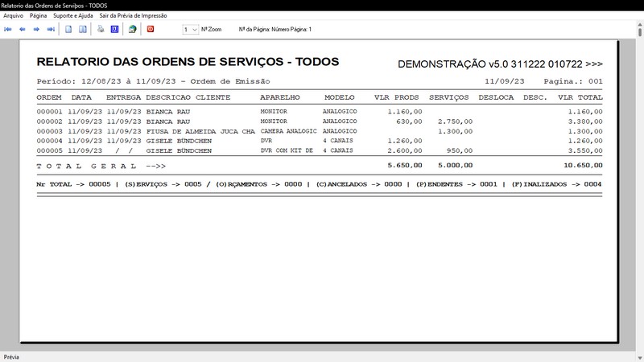Screen dimensions: 644x362
Task: Click the DESLOCA column header
Action: 496,97
